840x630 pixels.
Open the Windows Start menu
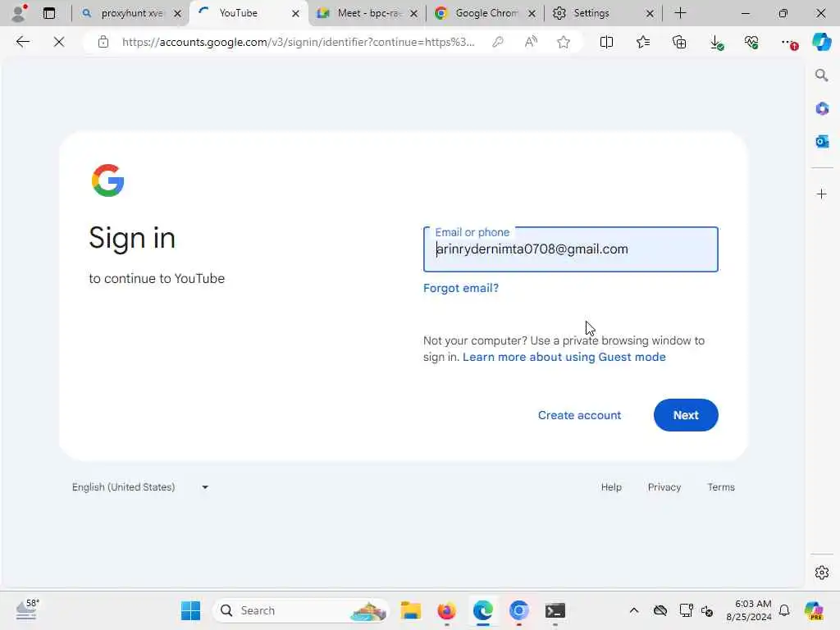click(190, 610)
